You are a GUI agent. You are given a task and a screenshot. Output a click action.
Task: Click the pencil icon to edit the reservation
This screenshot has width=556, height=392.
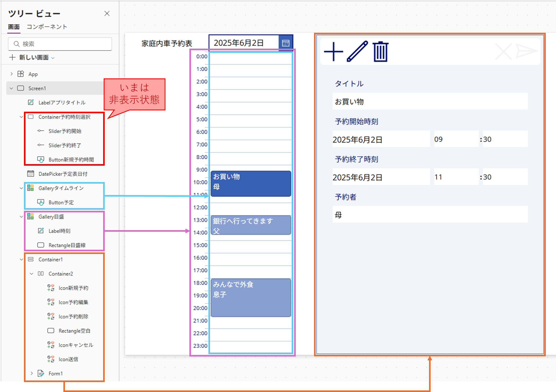coord(357,52)
